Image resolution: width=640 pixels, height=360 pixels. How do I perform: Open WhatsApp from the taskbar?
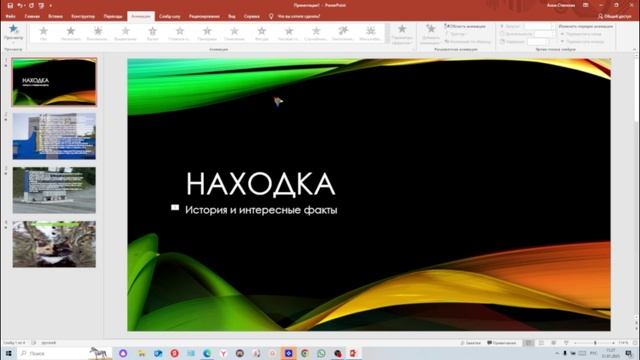point(321,353)
